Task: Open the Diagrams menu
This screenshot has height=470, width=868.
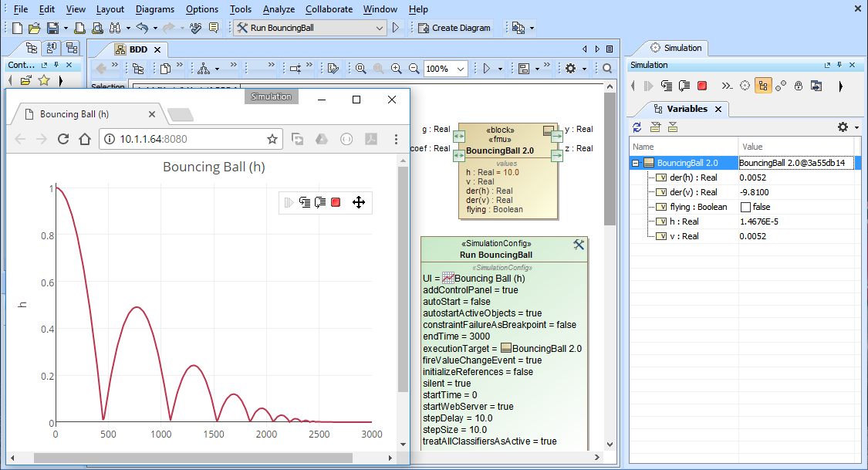Action: [x=155, y=9]
